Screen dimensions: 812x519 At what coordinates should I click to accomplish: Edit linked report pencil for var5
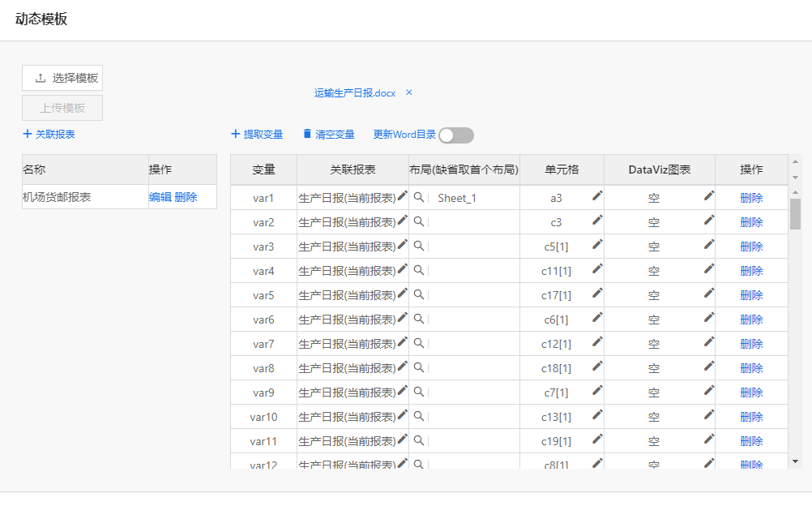[403, 293]
